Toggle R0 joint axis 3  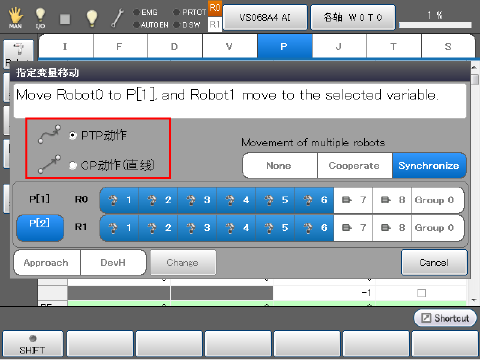click(197, 200)
